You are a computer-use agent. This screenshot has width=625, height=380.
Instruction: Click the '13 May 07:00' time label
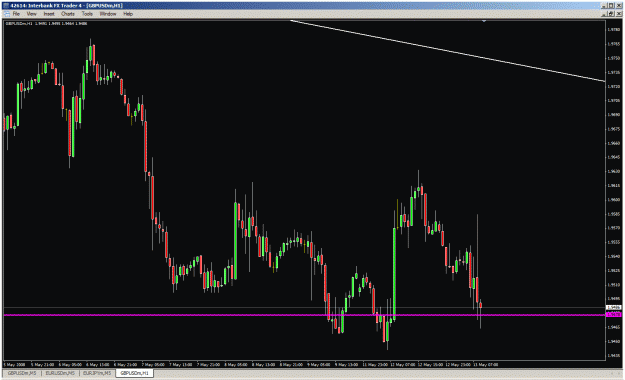click(486, 364)
